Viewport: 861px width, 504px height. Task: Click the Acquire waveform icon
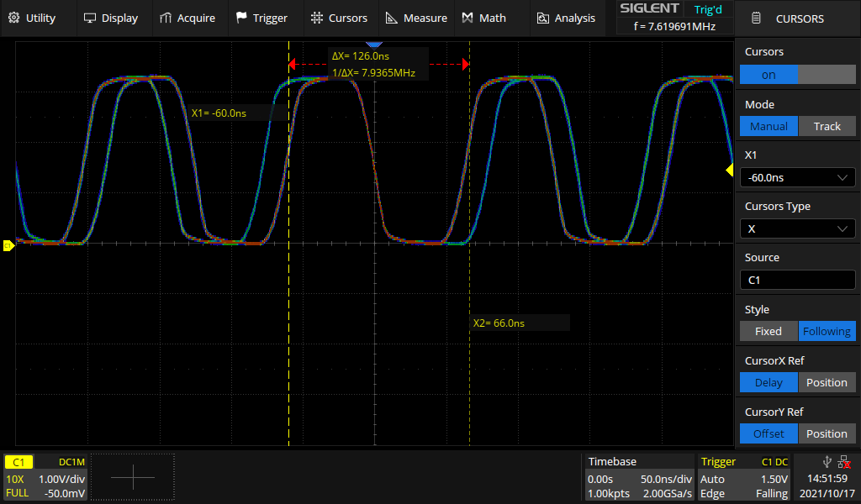[x=166, y=18]
